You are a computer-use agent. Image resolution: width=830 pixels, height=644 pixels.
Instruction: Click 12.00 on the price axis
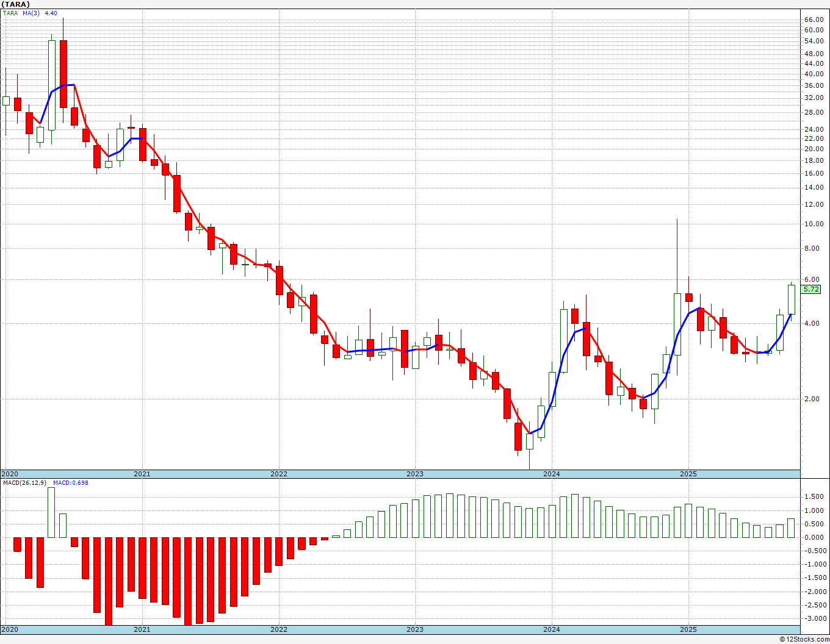[x=814, y=204]
